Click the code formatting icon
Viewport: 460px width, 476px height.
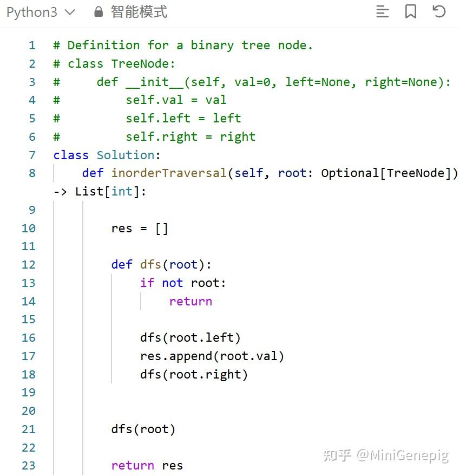383,12
